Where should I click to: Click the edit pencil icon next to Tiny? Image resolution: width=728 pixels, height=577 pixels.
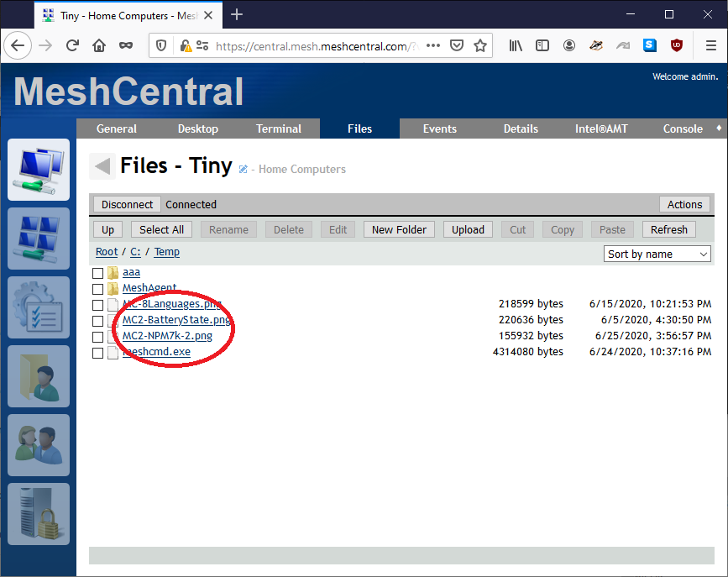tap(242, 169)
